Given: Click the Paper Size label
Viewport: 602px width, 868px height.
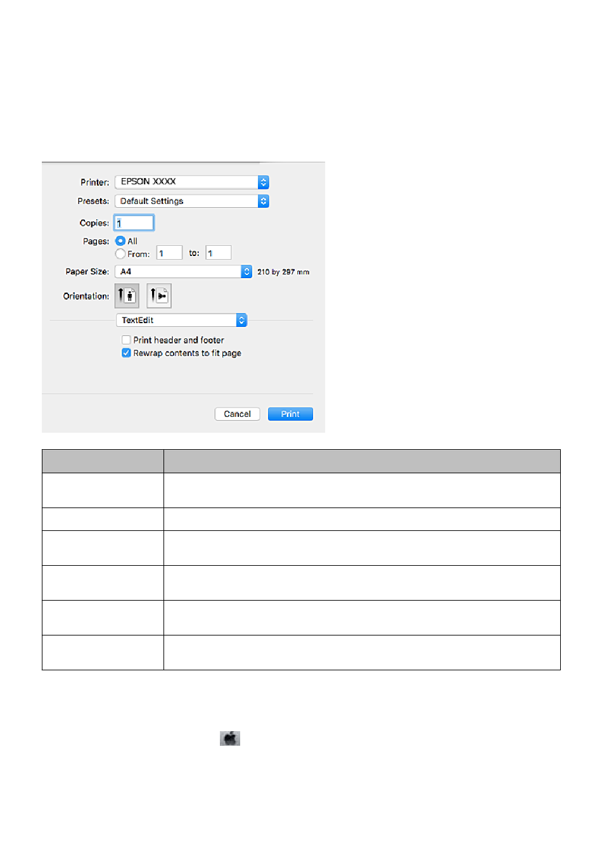Looking at the screenshot, I should click(87, 272).
